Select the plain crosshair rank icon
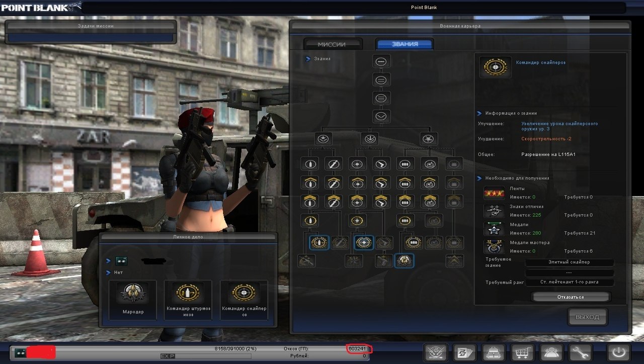 coord(357,163)
